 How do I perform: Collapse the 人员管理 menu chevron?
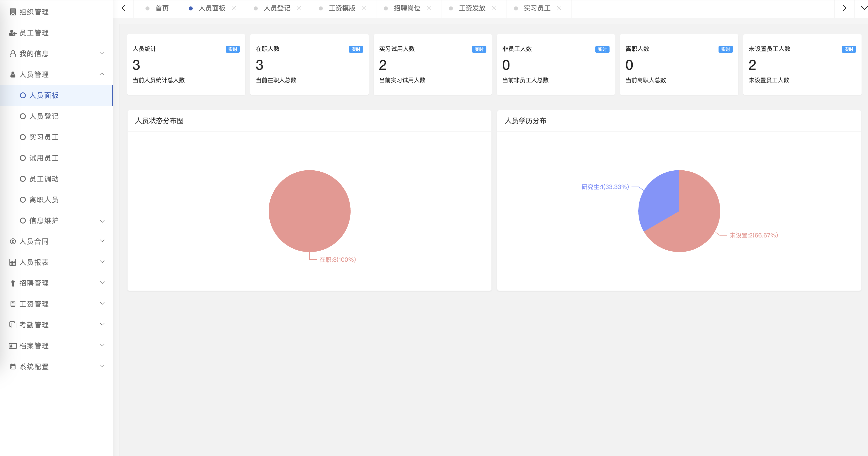click(102, 74)
